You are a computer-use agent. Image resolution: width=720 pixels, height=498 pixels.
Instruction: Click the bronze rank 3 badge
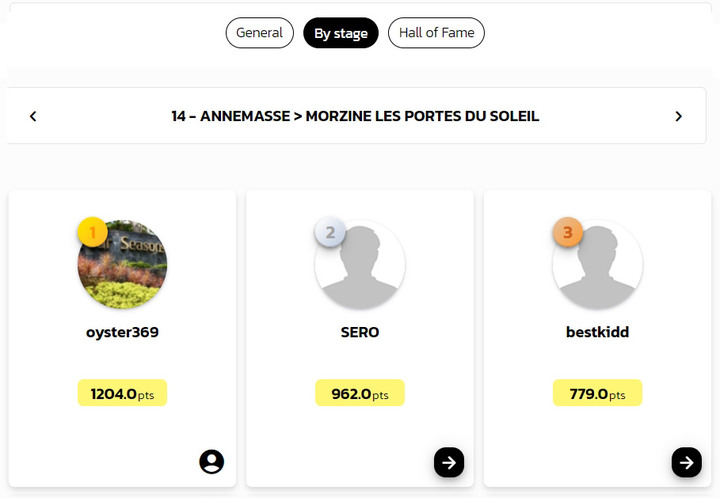point(568,232)
